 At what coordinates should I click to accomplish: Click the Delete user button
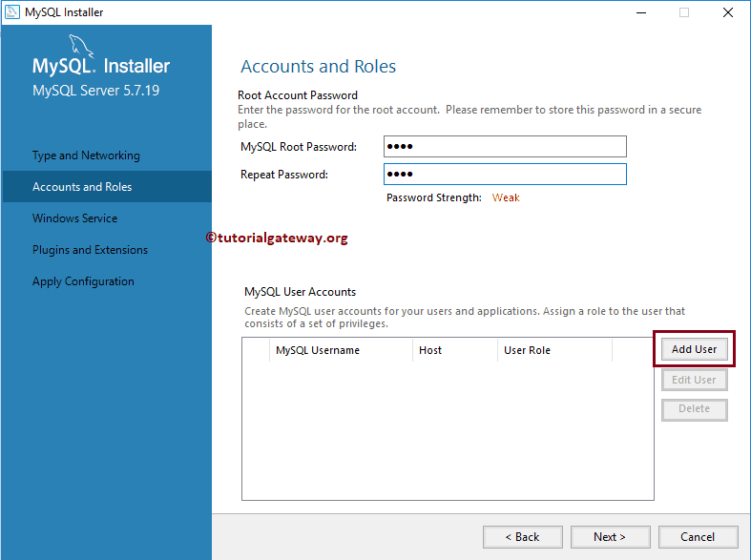tap(694, 409)
